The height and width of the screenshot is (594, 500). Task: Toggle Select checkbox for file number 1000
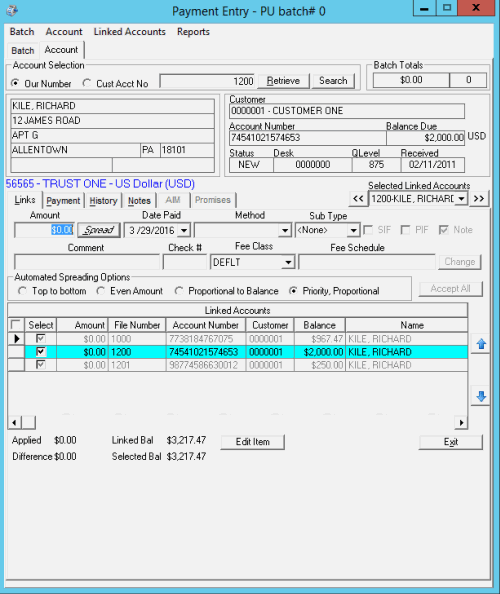(41, 338)
